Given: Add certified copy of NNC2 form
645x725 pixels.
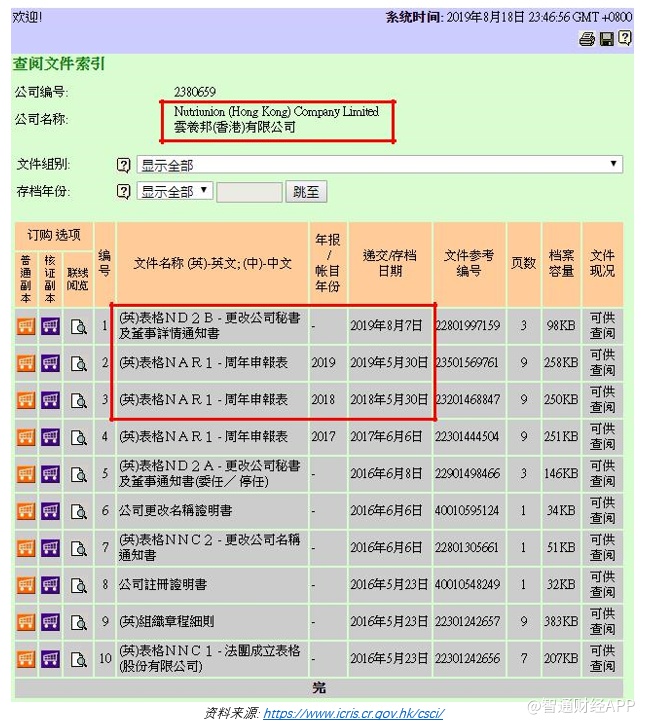Looking at the screenshot, I should (50, 548).
